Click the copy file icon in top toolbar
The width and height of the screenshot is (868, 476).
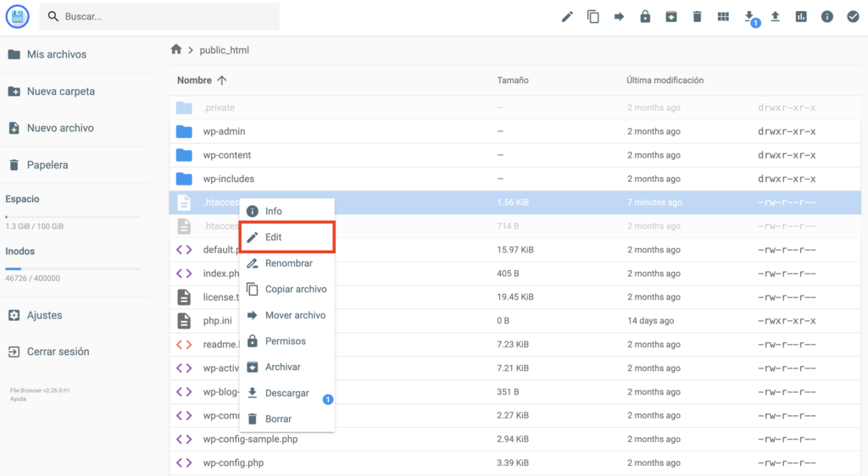593,17
